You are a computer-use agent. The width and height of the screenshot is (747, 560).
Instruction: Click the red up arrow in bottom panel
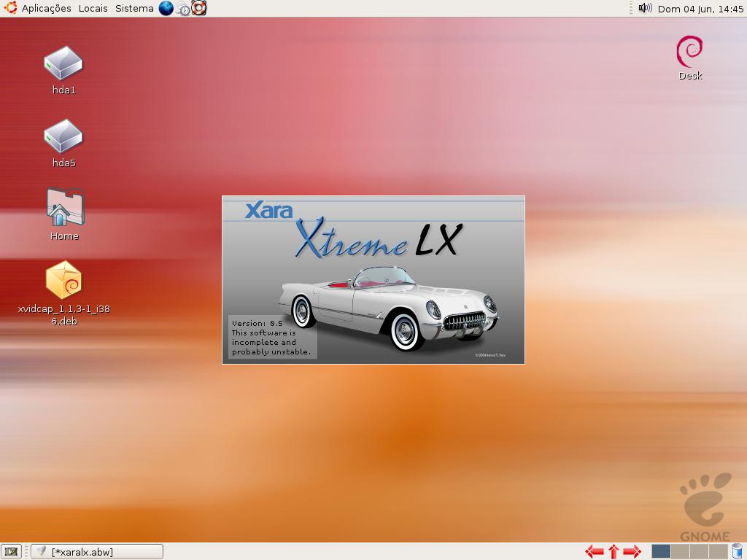[614, 552]
